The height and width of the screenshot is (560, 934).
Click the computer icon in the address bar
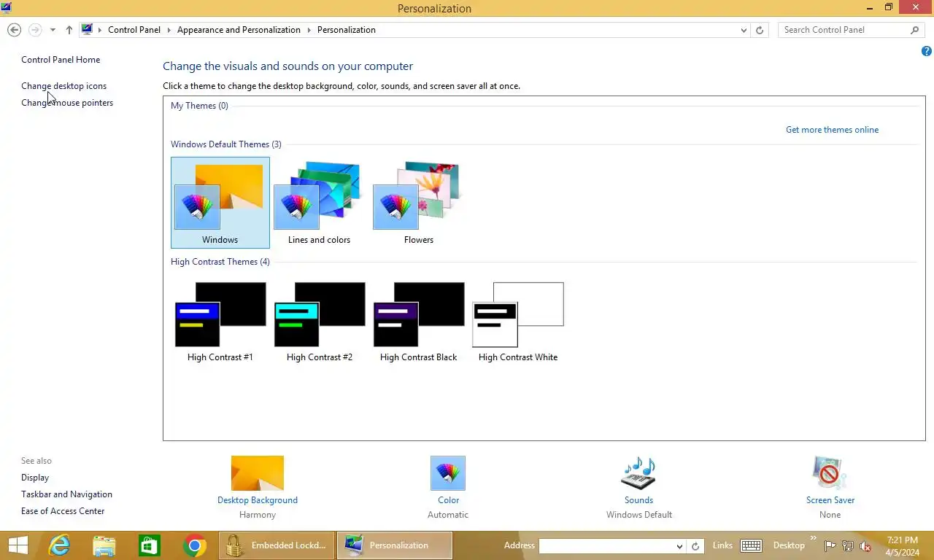(x=87, y=30)
